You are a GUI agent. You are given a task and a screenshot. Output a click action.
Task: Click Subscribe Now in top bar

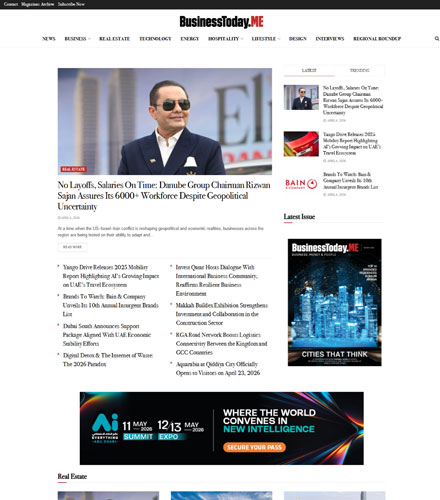click(x=71, y=4)
